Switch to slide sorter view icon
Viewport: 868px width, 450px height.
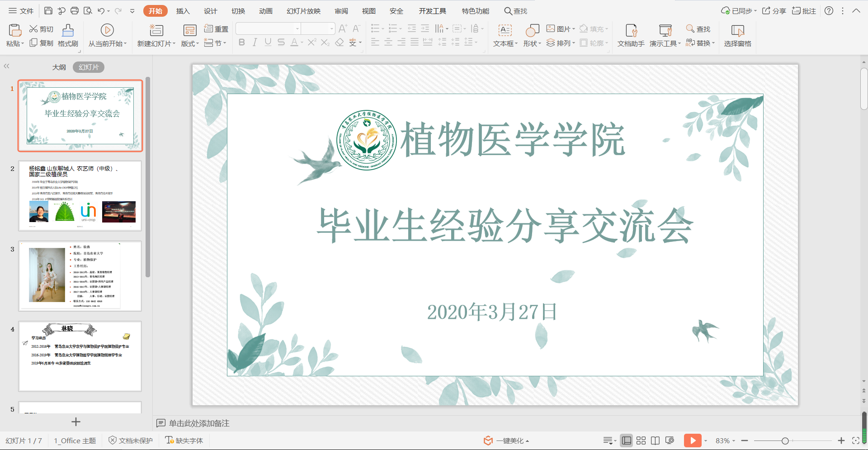[x=641, y=441]
